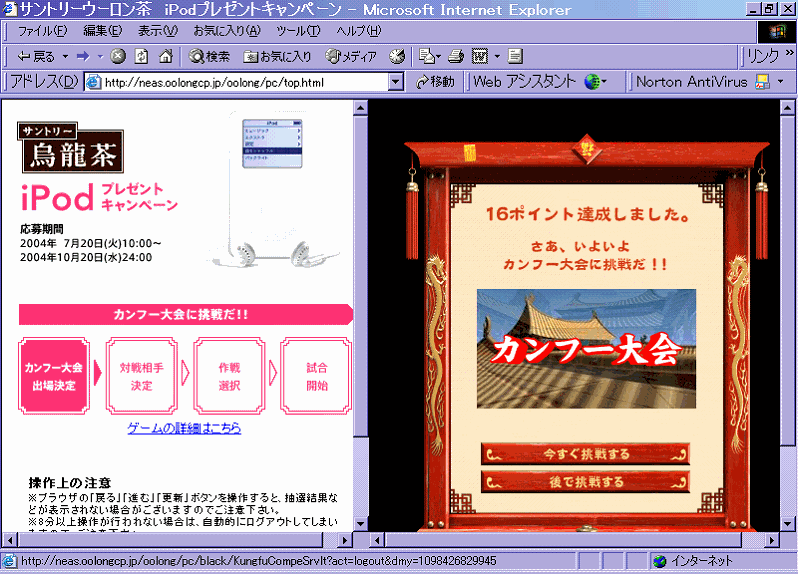Go back with the 戻る arrow button
Viewport: 799px width, 575px height.
[x=36, y=57]
